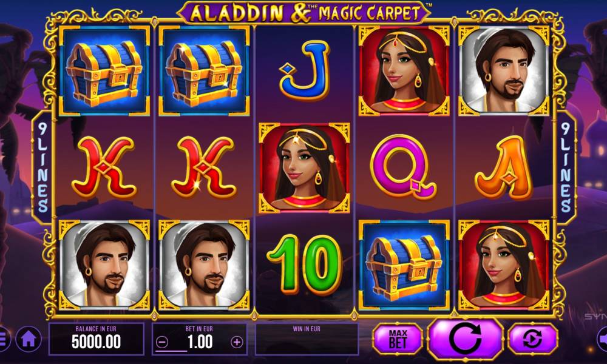Mute sound with the speaker icon
This screenshot has height=364, width=607.
[x=602, y=339]
